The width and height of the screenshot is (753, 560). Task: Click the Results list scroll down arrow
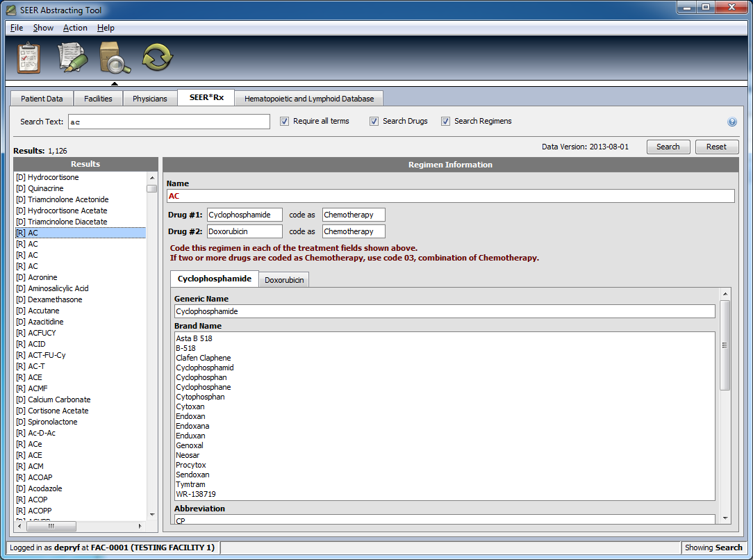[x=152, y=515]
